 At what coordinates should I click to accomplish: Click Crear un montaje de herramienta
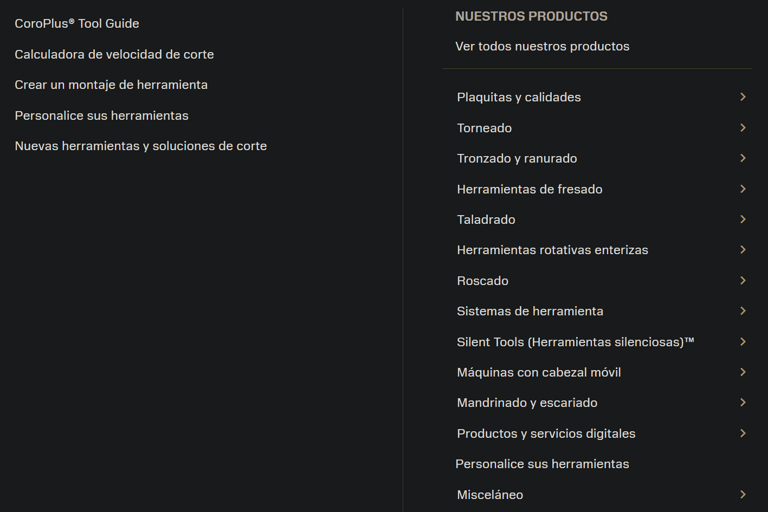[111, 85]
